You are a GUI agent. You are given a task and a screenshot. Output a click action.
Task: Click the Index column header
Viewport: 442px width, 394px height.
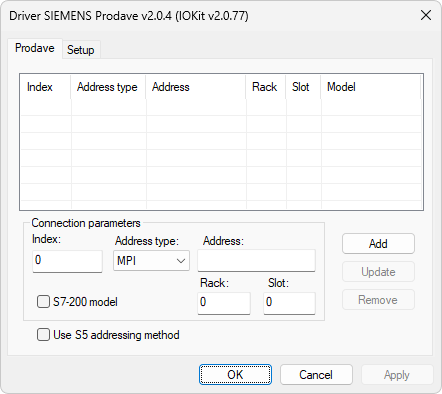[x=45, y=87]
